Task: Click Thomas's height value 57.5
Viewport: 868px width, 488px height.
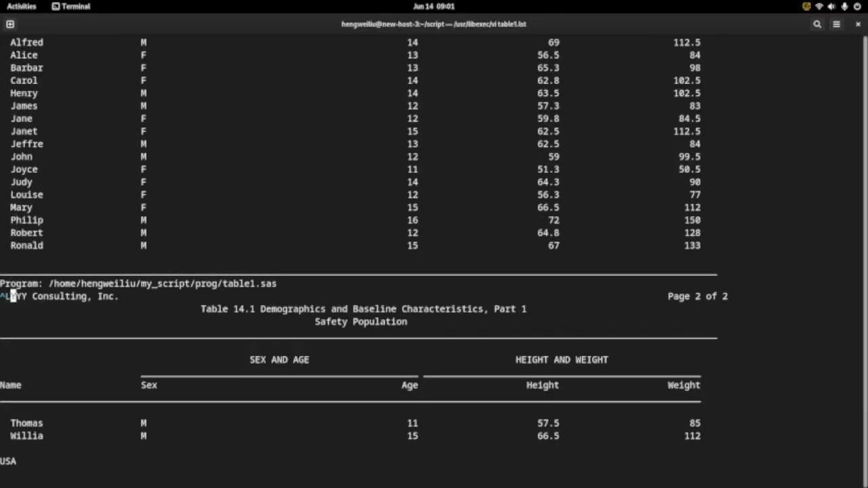Action: [548, 423]
